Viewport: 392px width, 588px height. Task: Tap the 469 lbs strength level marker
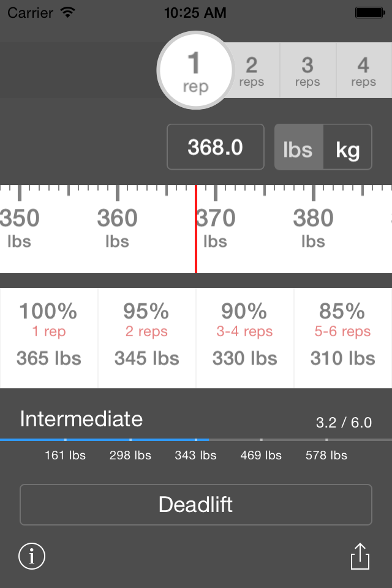click(x=261, y=455)
